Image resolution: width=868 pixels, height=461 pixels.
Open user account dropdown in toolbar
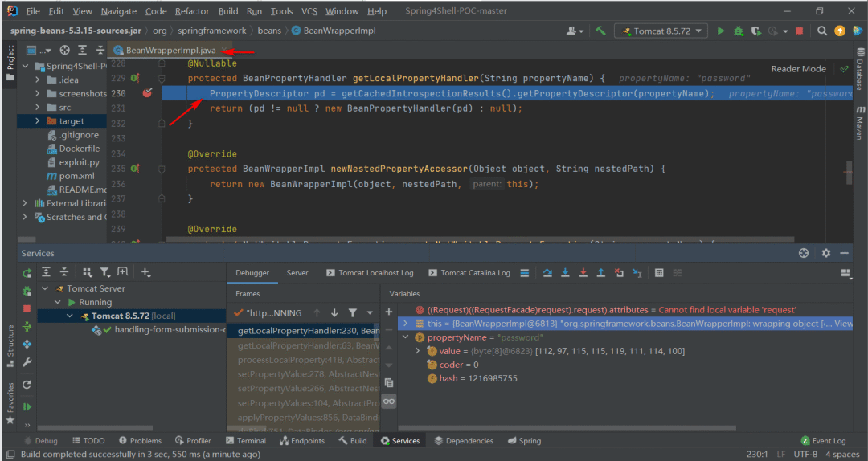point(575,31)
